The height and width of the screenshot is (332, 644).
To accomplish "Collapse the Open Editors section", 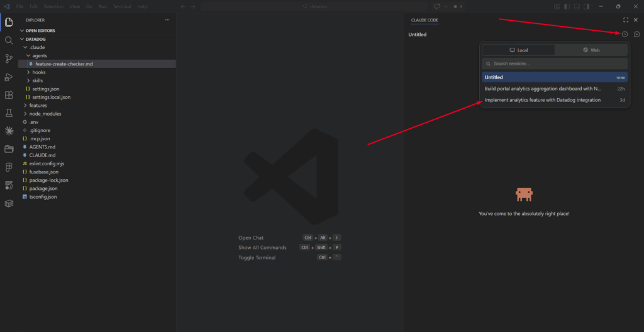I will 40,30.
